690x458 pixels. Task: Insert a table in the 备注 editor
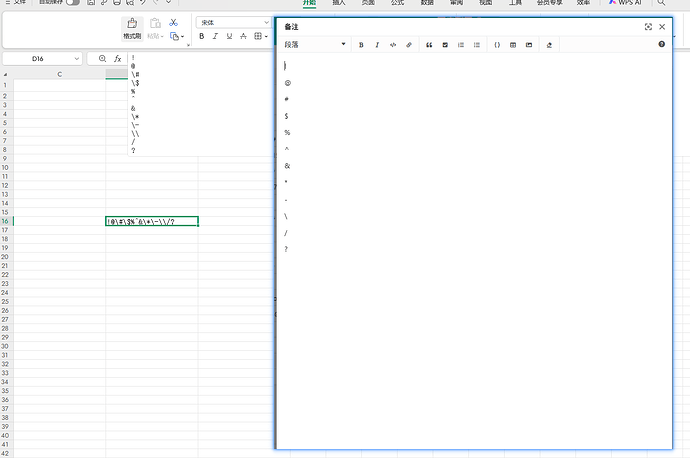[513, 45]
